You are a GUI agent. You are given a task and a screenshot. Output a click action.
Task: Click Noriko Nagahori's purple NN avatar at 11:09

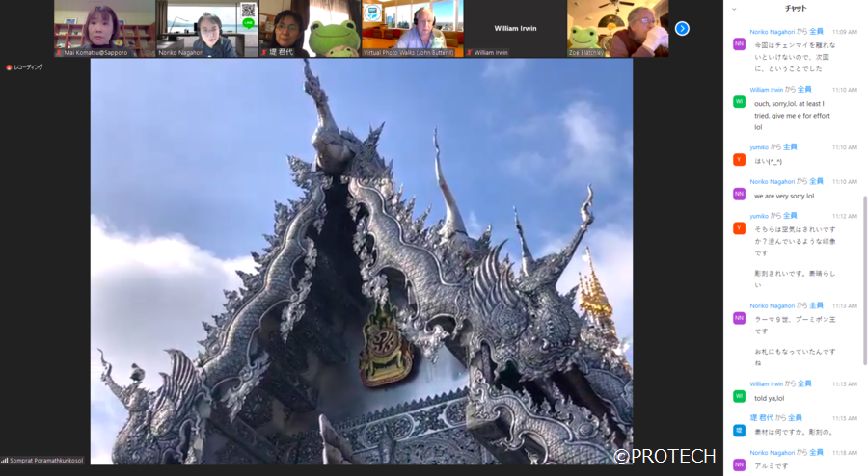[739, 43]
